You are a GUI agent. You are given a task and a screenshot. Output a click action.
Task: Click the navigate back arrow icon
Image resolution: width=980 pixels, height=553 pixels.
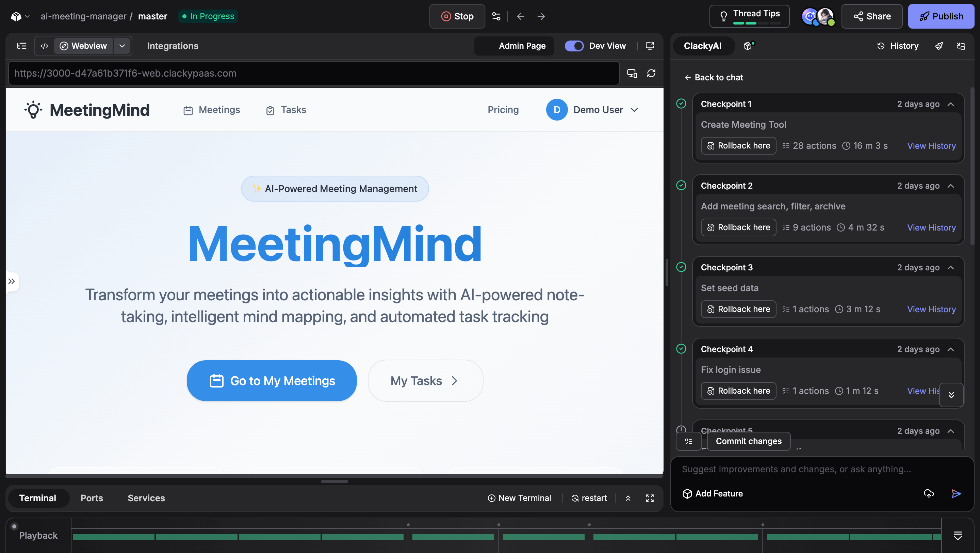click(x=520, y=16)
